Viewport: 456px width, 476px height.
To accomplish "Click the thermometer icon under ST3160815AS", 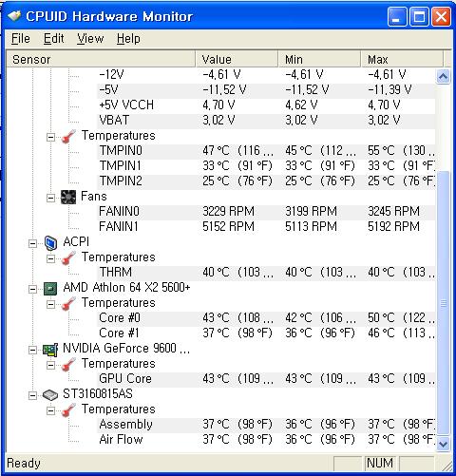I will pyautogui.click(x=68, y=409).
